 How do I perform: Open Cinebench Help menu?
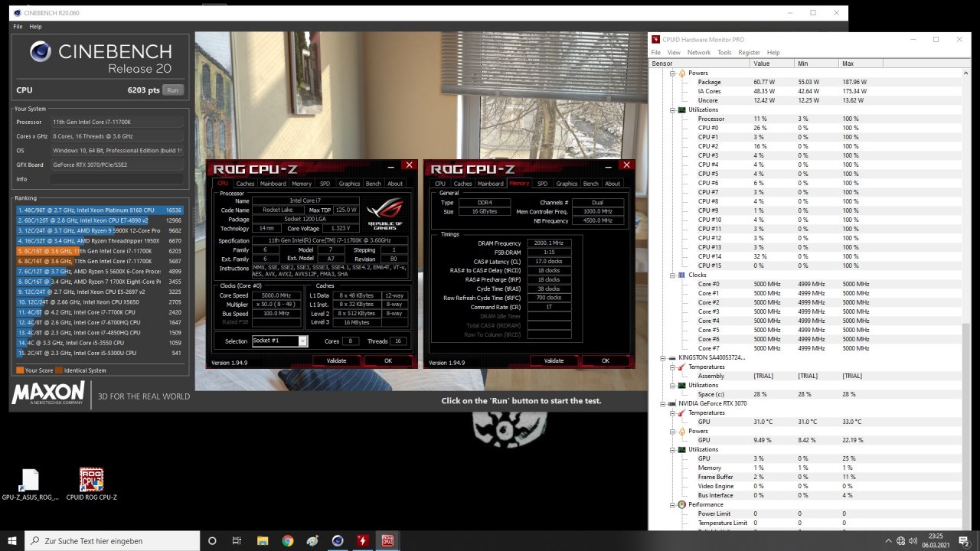click(x=35, y=27)
